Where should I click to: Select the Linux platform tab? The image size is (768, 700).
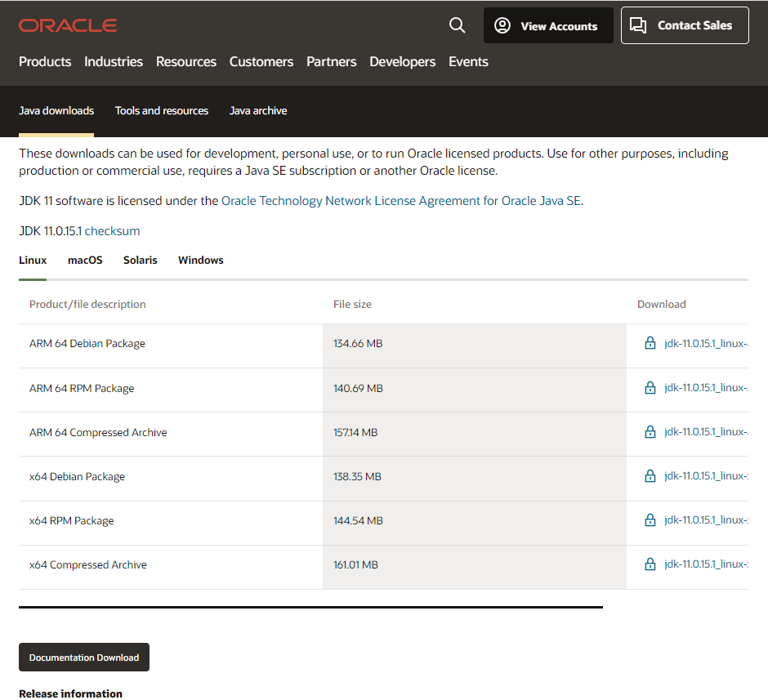(33, 260)
